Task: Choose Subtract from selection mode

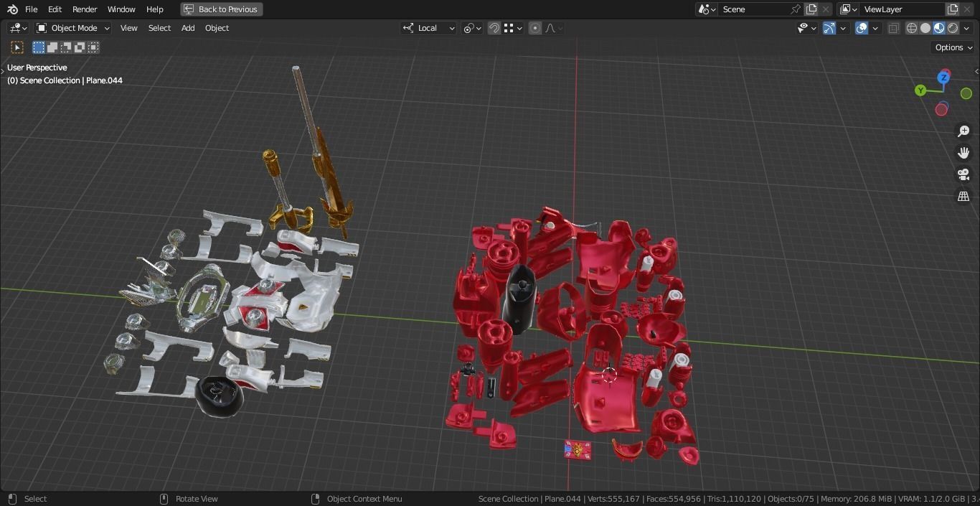Action: tap(66, 47)
